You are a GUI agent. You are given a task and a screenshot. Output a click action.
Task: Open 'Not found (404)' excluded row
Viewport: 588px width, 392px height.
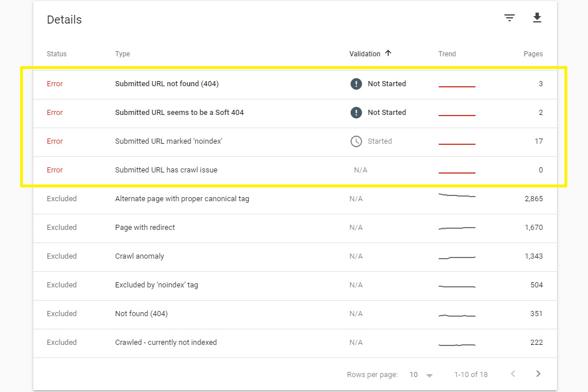295,313
